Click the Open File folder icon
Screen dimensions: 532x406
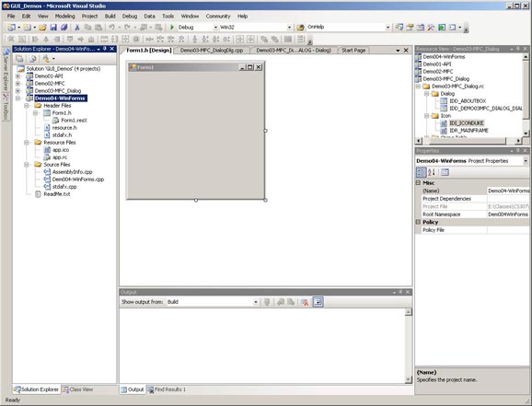pyautogui.click(x=42, y=27)
